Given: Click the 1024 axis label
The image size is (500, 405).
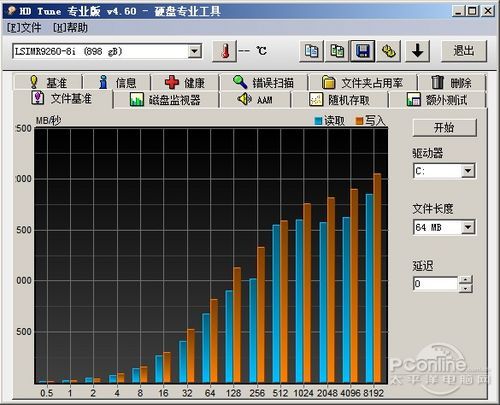Looking at the screenshot, I should (303, 393).
